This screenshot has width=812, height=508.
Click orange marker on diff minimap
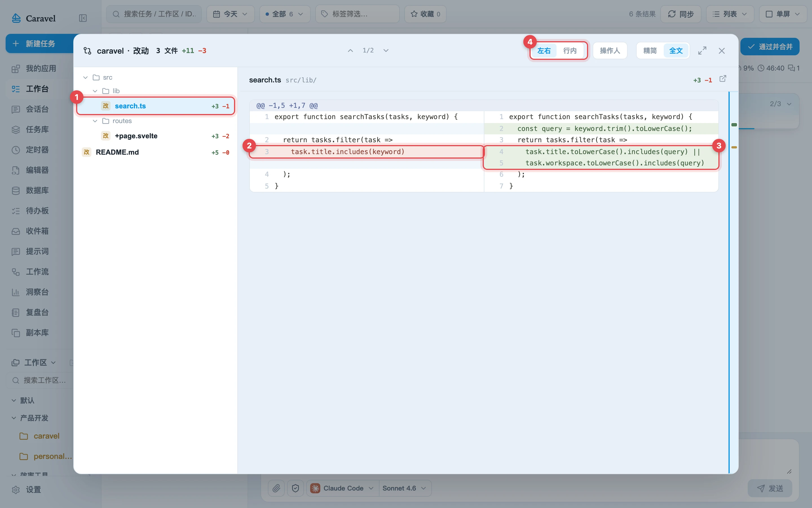coord(734,147)
